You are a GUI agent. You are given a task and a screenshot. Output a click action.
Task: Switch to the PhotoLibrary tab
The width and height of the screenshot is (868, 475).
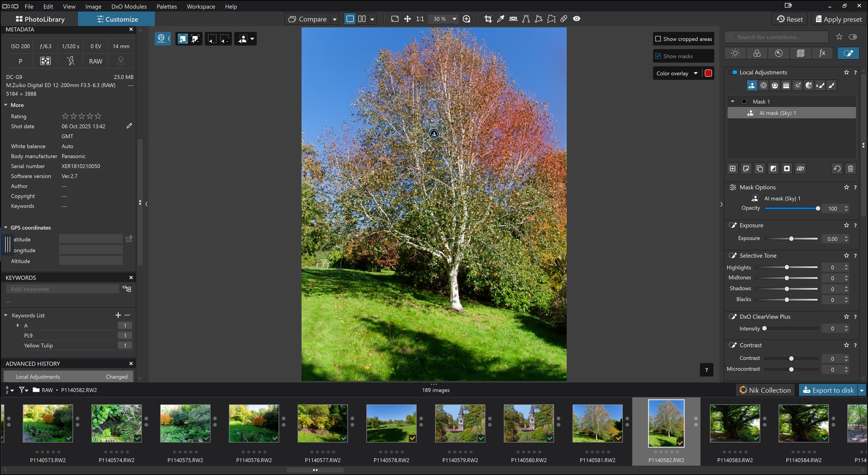tap(40, 19)
